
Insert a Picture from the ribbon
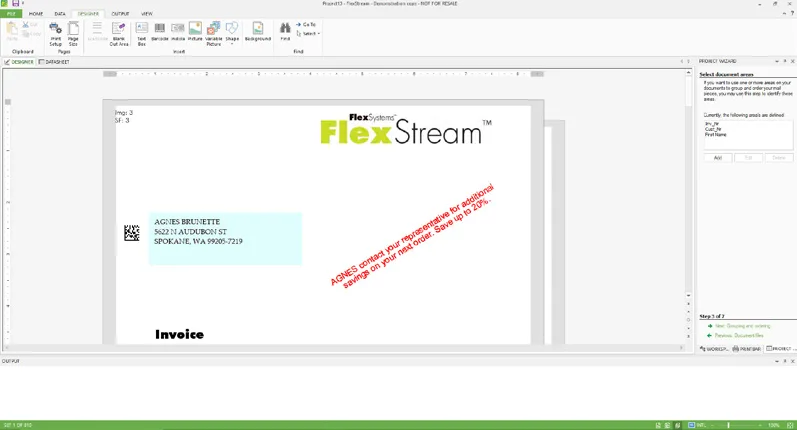(195, 32)
